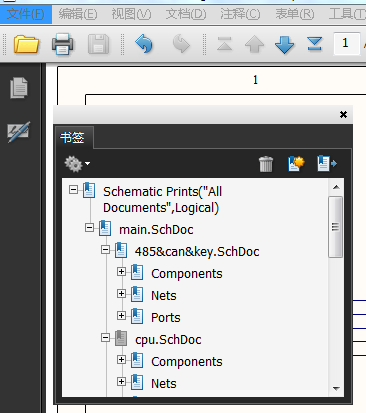Expand Components under 485&can&key.SchDoc

point(121,272)
